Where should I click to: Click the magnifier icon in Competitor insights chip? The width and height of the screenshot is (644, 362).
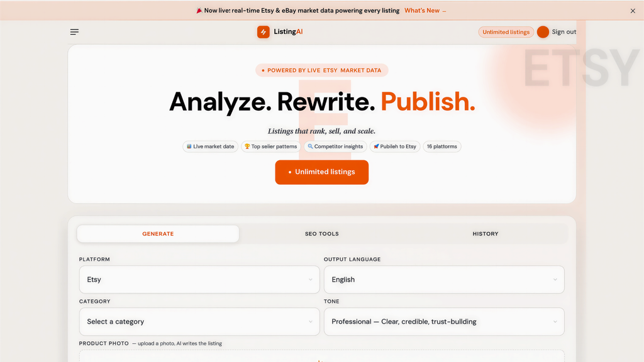pyautogui.click(x=310, y=146)
